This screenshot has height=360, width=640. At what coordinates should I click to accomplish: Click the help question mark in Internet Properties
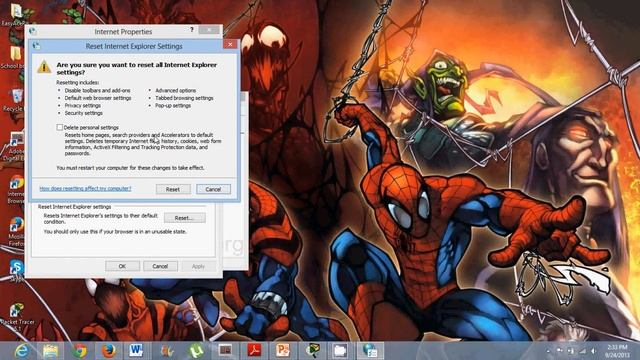pos(192,30)
